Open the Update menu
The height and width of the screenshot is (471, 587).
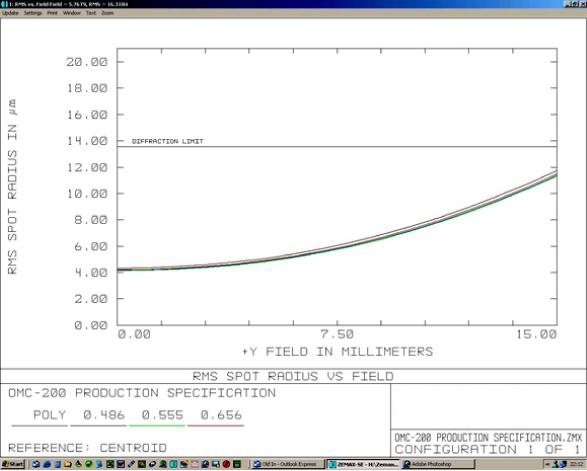(10, 13)
